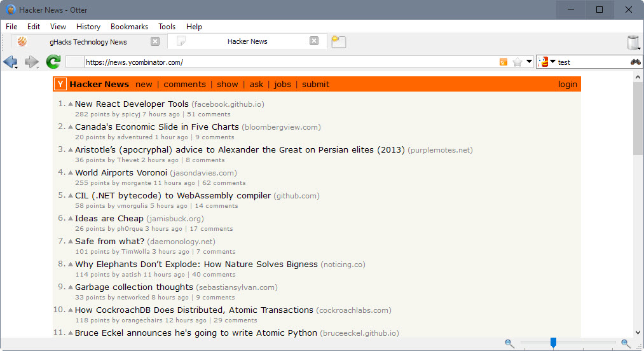
Task: Run search with the binoculars icon
Action: [635, 62]
